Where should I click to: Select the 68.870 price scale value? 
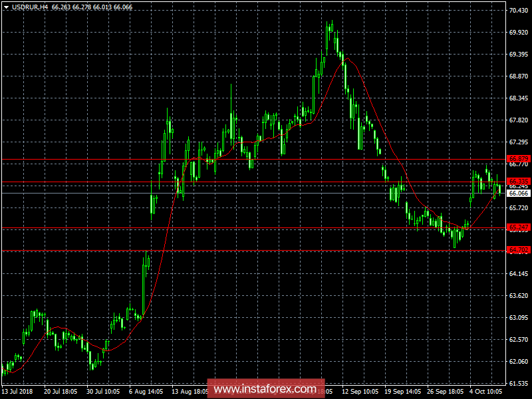click(x=519, y=76)
